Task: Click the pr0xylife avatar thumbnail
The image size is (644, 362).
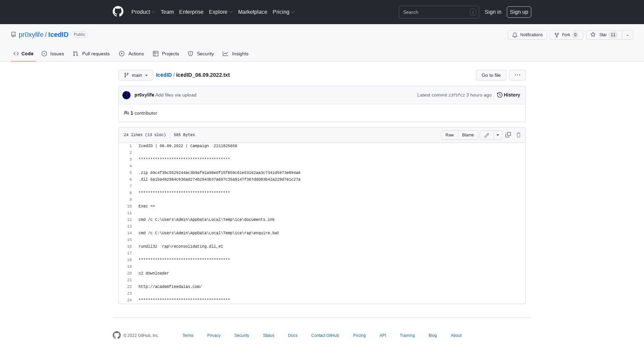Action: pyautogui.click(x=126, y=95)
